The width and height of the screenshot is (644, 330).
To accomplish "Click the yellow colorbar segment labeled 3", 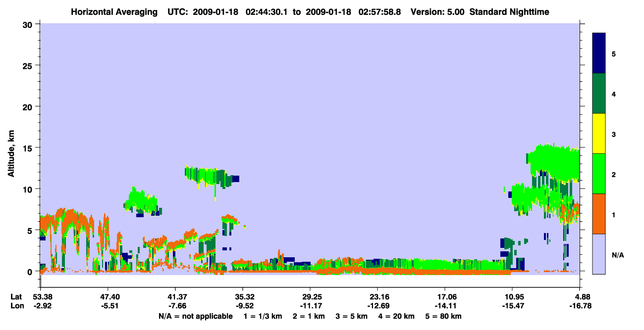I will point(599,134).
